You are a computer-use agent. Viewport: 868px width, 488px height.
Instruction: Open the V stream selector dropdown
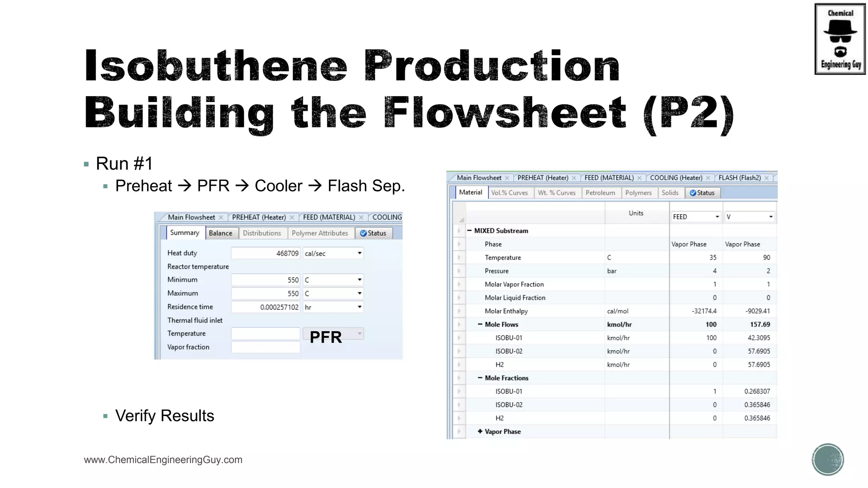point(771,217)
